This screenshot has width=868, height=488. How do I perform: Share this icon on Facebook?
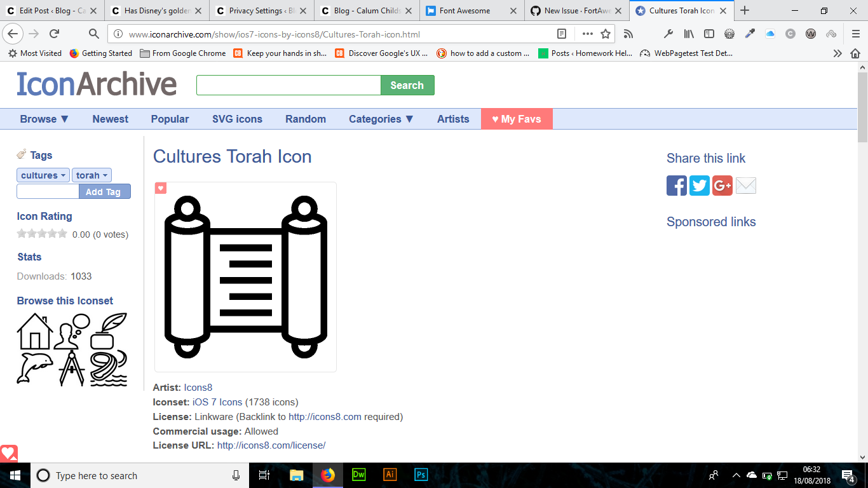tap(676, 186)
